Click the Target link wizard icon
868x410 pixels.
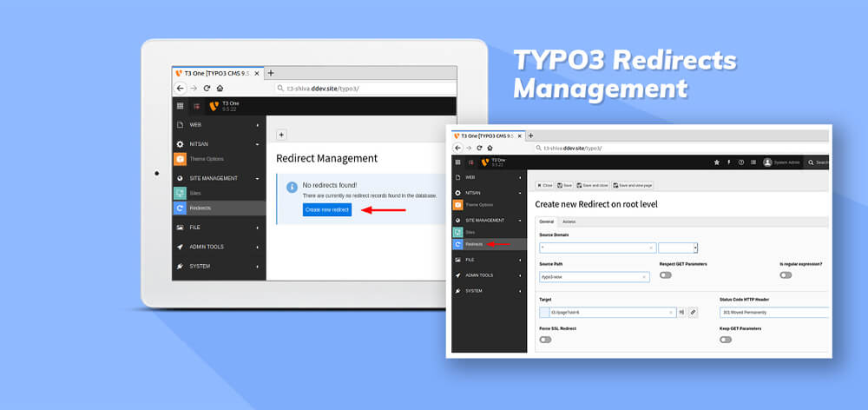coord(693,313)
